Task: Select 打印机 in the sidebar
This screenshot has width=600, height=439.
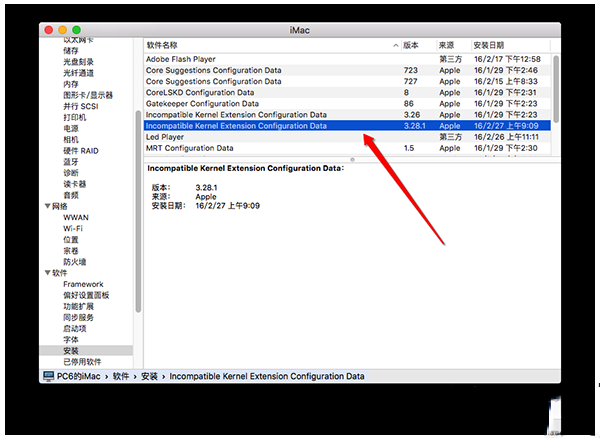Action: pyautogui.click(x=75, y=117)
